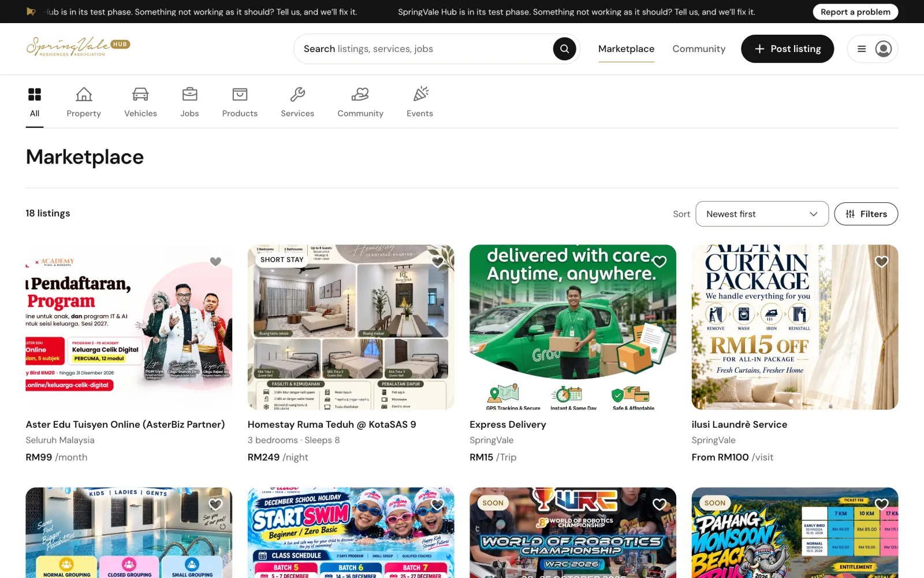Click the Post listing button
Image resolution: width=924 pixels, height=578 pixels.
coord(787,49)
